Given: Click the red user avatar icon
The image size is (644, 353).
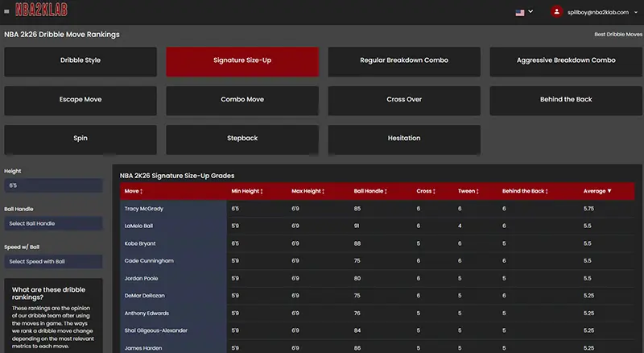Looking at the screenshot, I should pyautogui.click(x=556, y=12).
